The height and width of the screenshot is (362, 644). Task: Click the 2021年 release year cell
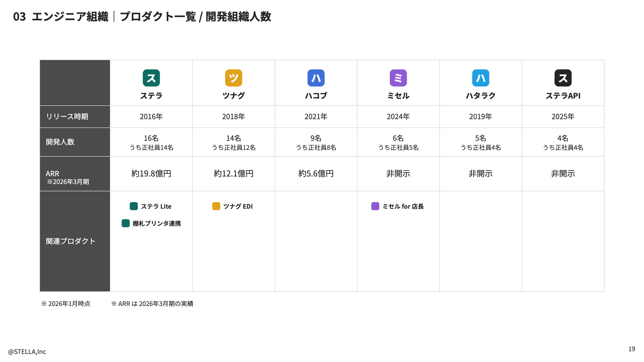(316, 117)
